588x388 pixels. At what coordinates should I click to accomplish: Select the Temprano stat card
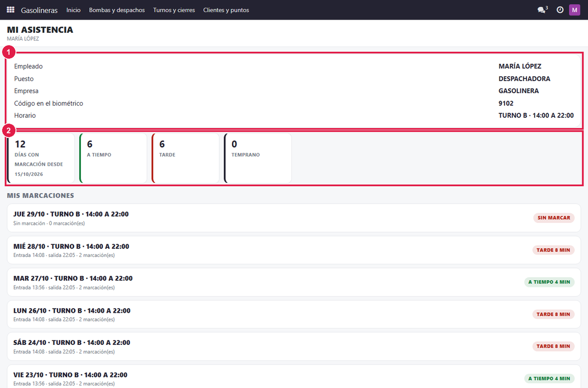258,158
